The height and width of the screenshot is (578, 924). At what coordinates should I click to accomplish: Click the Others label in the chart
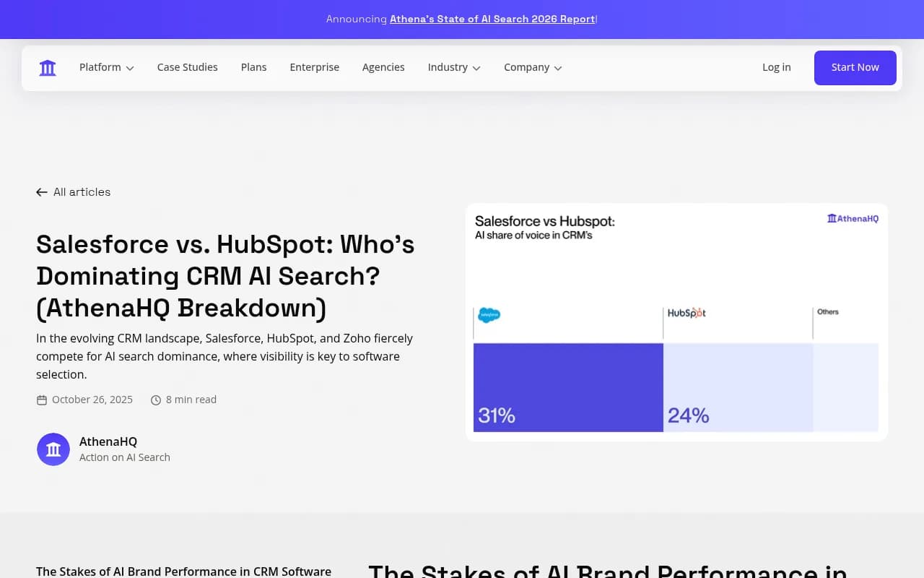pyautogui.click(x=828, y=312)
